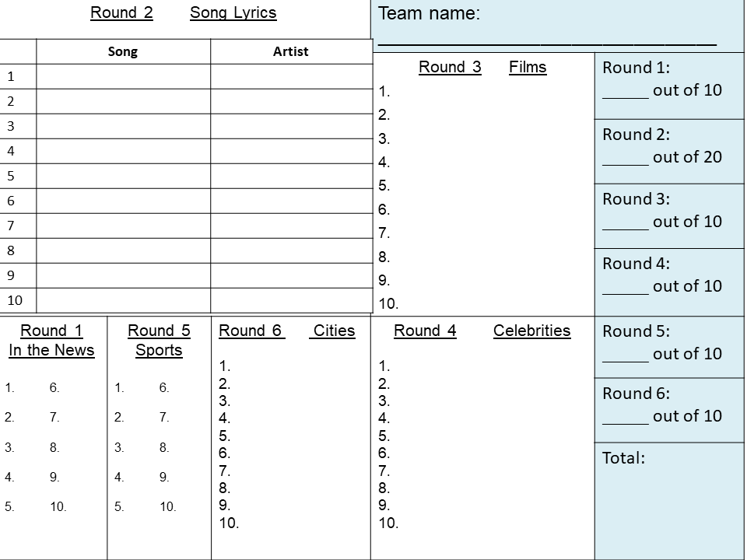Click the Song cell in row 10
Viewport: 747px width, 560px height.
pyautogui.click(x=124, y=300)
